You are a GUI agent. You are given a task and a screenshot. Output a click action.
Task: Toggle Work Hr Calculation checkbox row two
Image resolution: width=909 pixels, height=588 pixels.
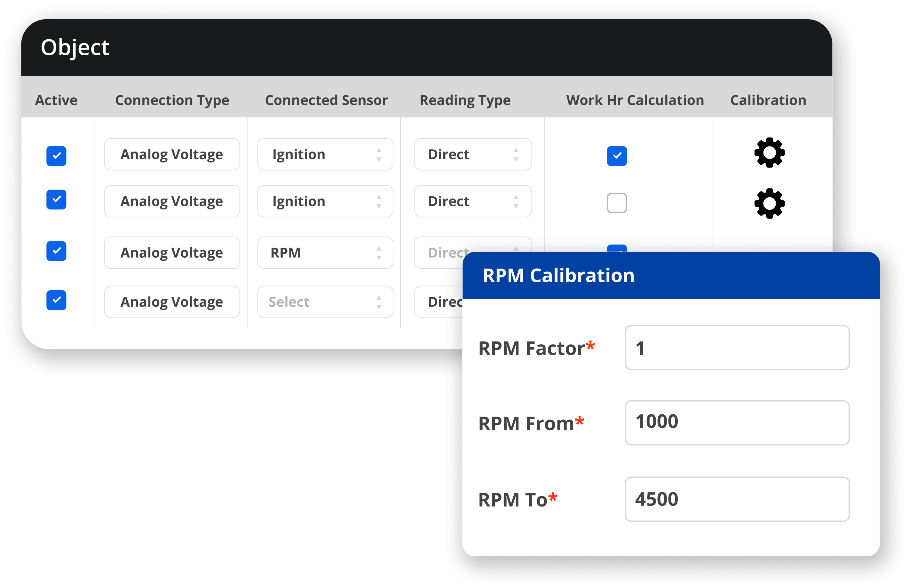(x=615, y=203)
